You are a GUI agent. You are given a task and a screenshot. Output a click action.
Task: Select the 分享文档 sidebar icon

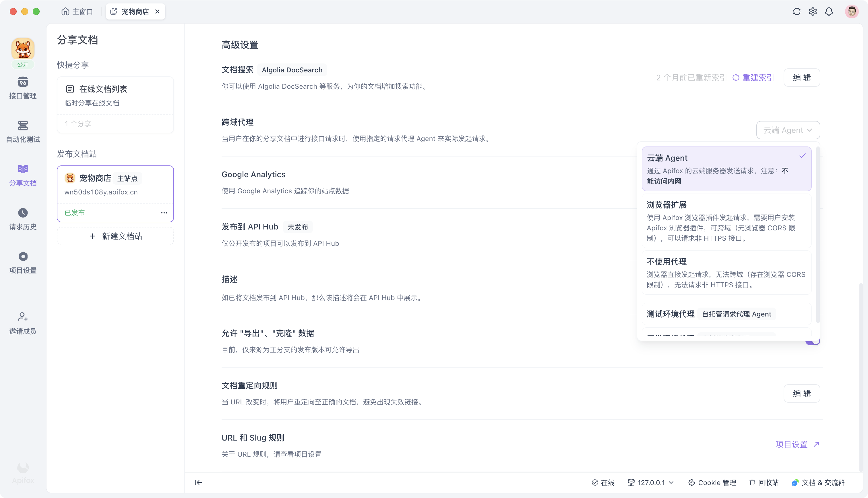(23, 175)
